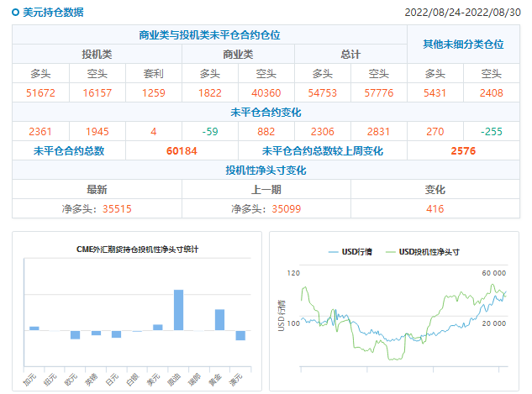Screen dimensions: 532x394
Task: Click the CME外汇期货持仓投机性净头寸统计 chart title
Action: [x=137, y=250]
